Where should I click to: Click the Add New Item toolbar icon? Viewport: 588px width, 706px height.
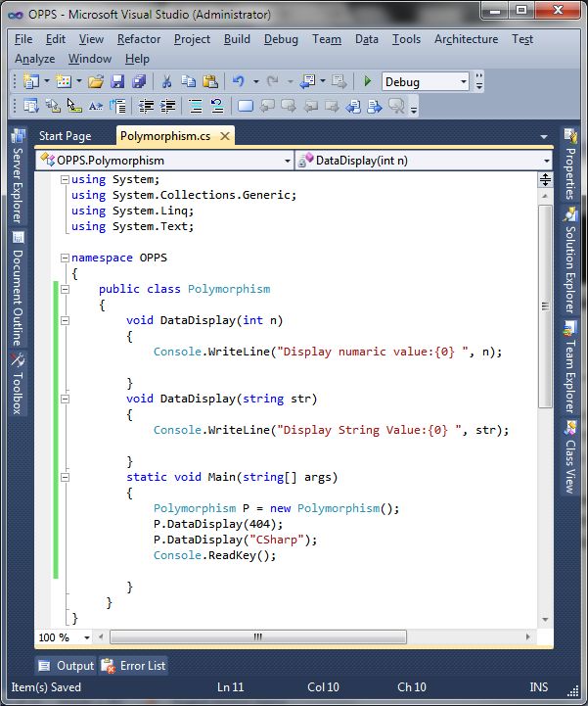tap(64, 81)
